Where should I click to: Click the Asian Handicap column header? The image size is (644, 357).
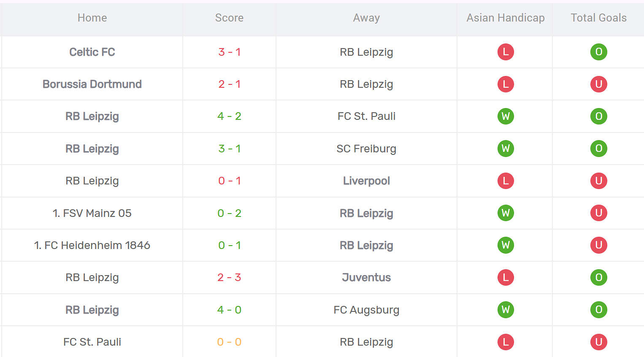(505, 18)
